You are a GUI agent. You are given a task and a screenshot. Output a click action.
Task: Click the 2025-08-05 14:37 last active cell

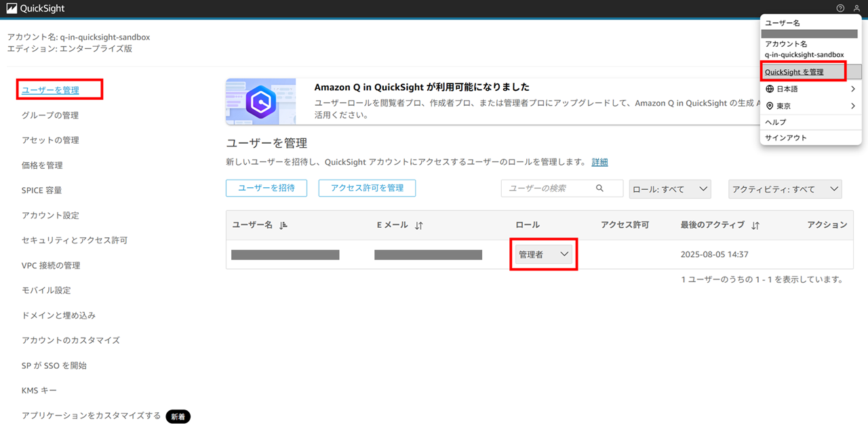coord(714,255)
